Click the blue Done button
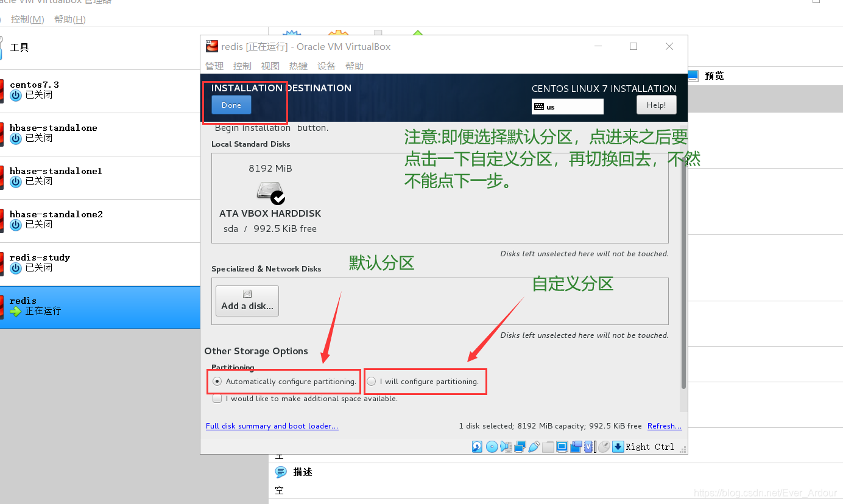This screenshot has height=504, width=843. [231, 105]
